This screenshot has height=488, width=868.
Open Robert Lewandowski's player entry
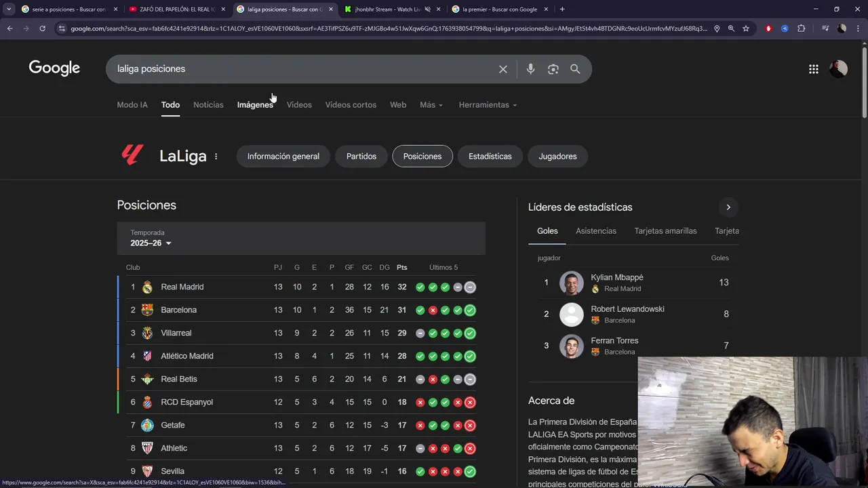pos(633,314)
